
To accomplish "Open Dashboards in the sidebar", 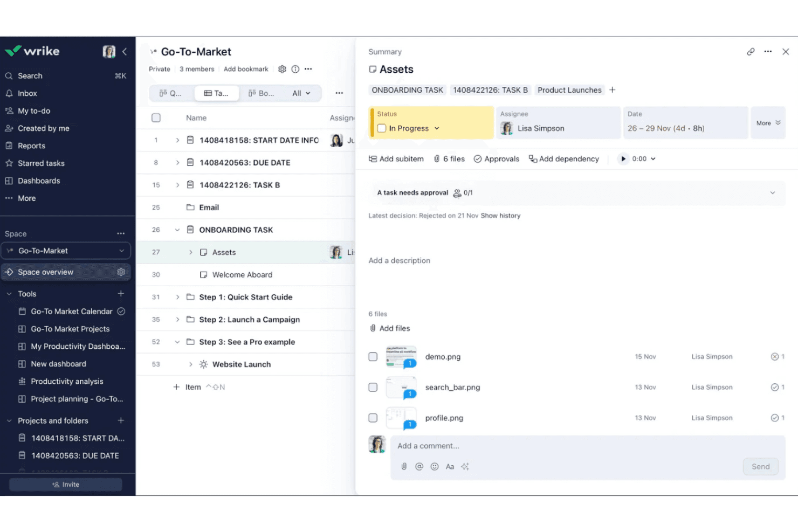I will [39, 181].
